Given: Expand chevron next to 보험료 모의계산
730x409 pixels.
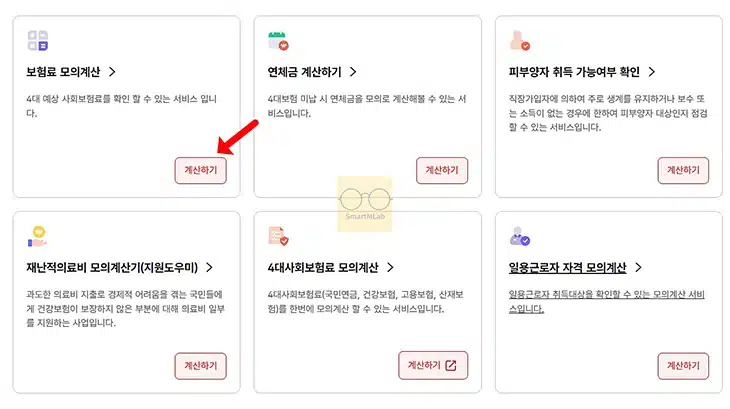Looking at the screenshot, I should (113, 72).
